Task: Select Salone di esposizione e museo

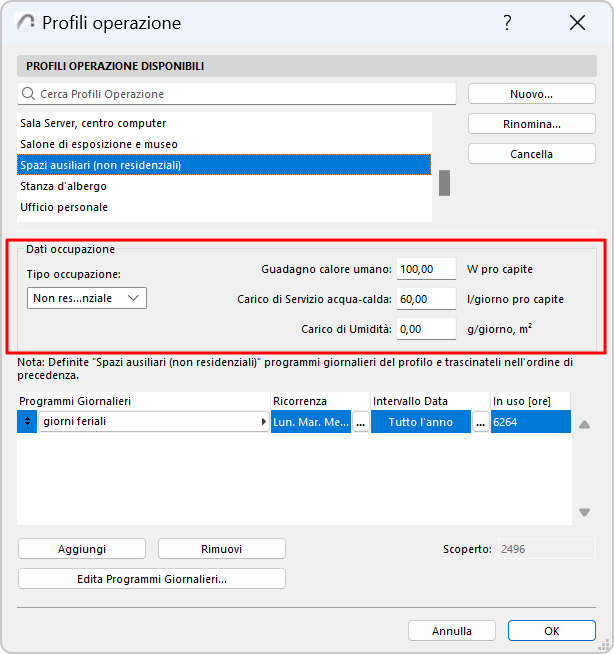Action: pyautogui.click(x=99, y=144)
